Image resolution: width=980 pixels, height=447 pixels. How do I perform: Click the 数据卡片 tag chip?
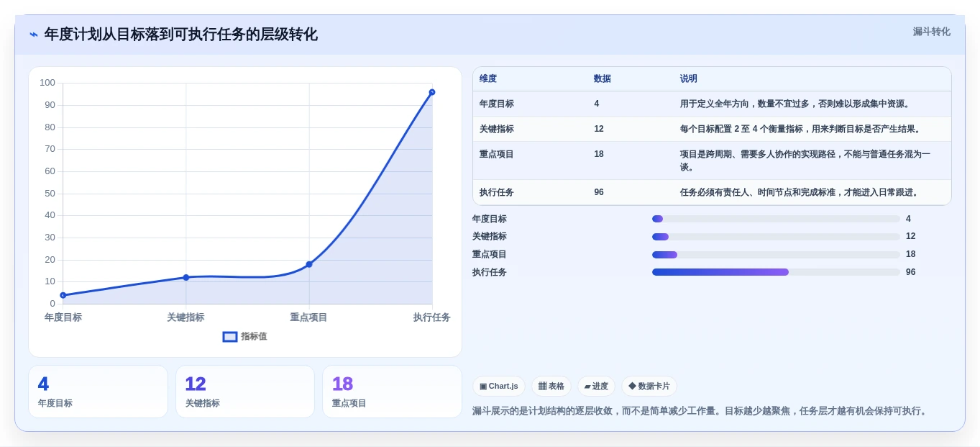tap(649, 386)
